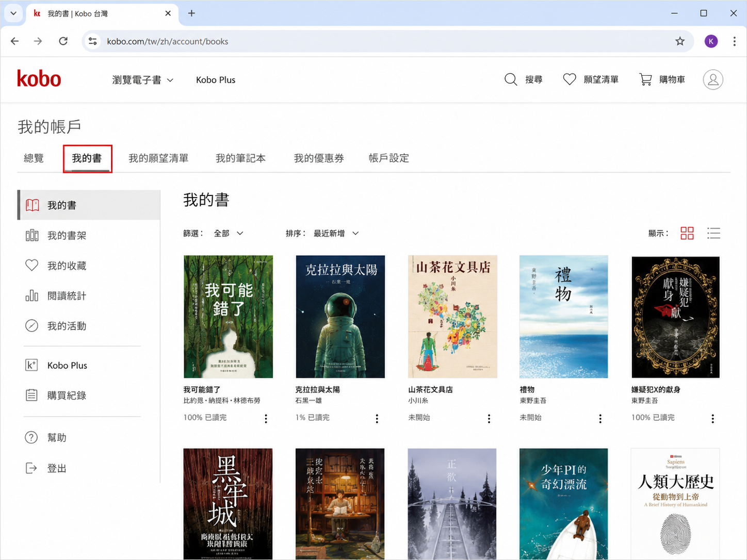The width and height of the screenshot is (747, 560).
Task: Click author 東野圭吾 under 禮物
Action: tap(533, 401)
